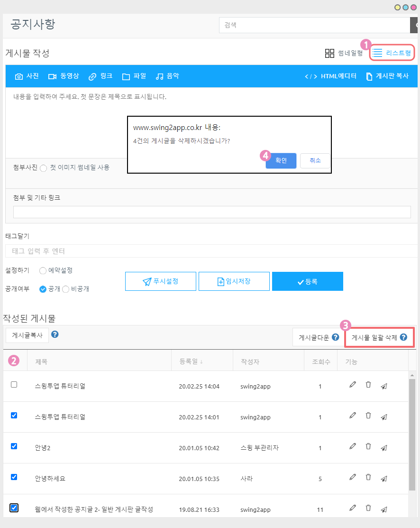Select the 비공개 radio option
Image resolution: width=420 pixels, height=528 pixels.
tap(66, 289)
